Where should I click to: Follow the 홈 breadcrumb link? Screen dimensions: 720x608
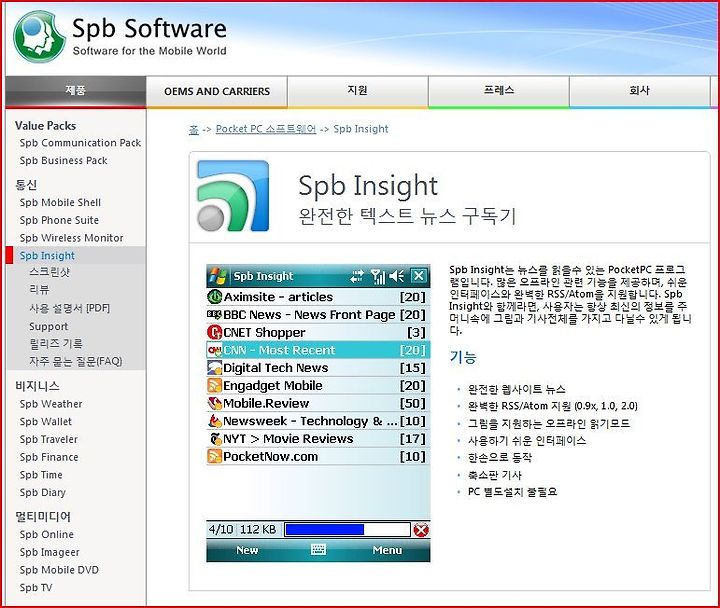click(194, 129)
